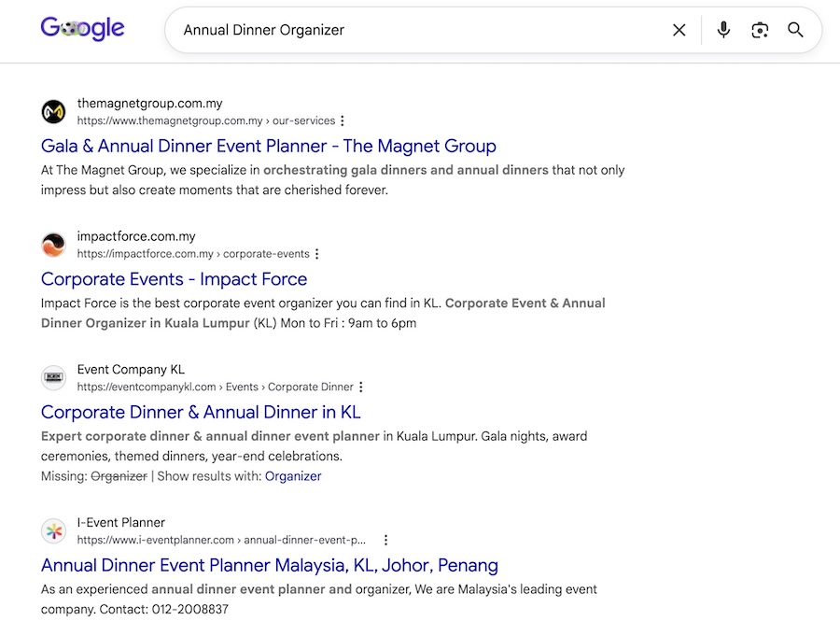The width and height of the screenshot is (840, 635).
Task: Open more options for impactforce.com.my result
Action: pos(317,253)
